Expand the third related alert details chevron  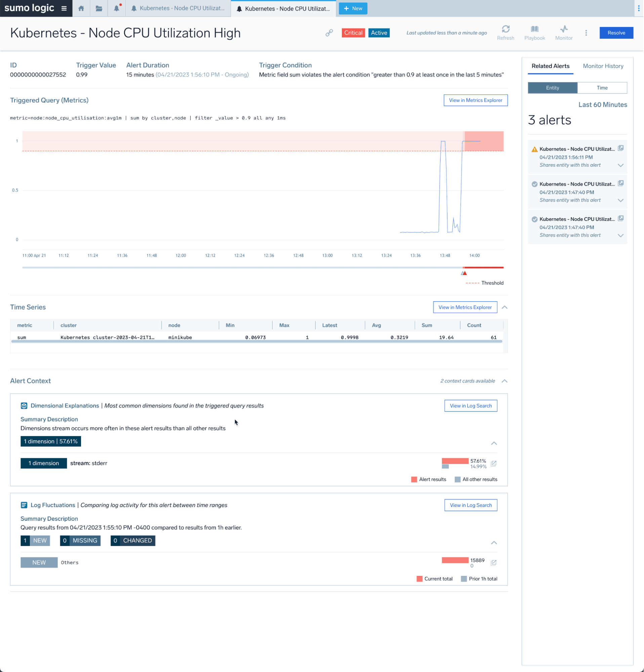coord(621,236)
